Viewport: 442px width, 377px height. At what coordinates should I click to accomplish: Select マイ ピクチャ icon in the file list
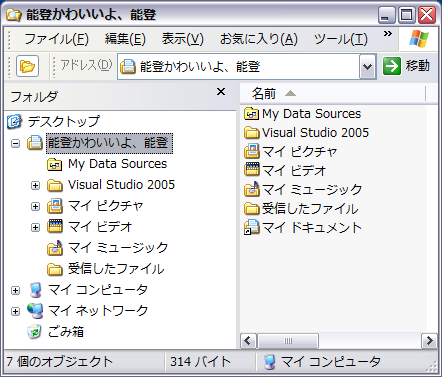pos(252,152)
